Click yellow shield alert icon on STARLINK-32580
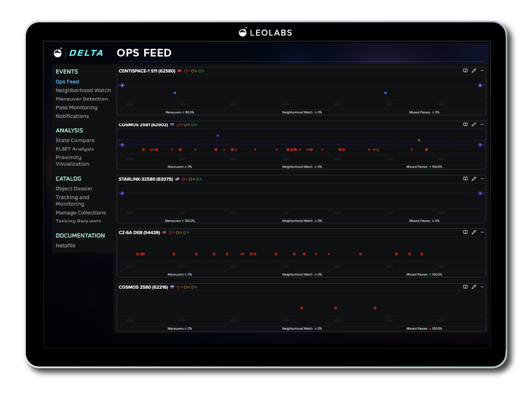Screen dimensions: 532x399 click(190, 179)
